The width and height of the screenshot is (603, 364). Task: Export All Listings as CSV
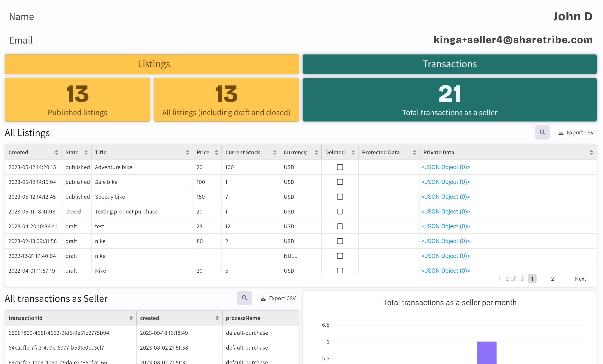[575, 133]
